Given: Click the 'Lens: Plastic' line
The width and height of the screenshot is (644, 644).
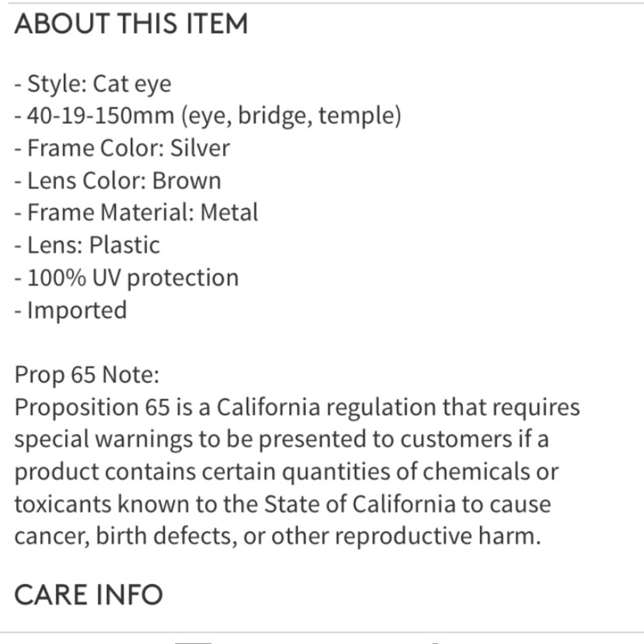Looking at the screenshot, I should pyautogui.click(x=87, y=245).
